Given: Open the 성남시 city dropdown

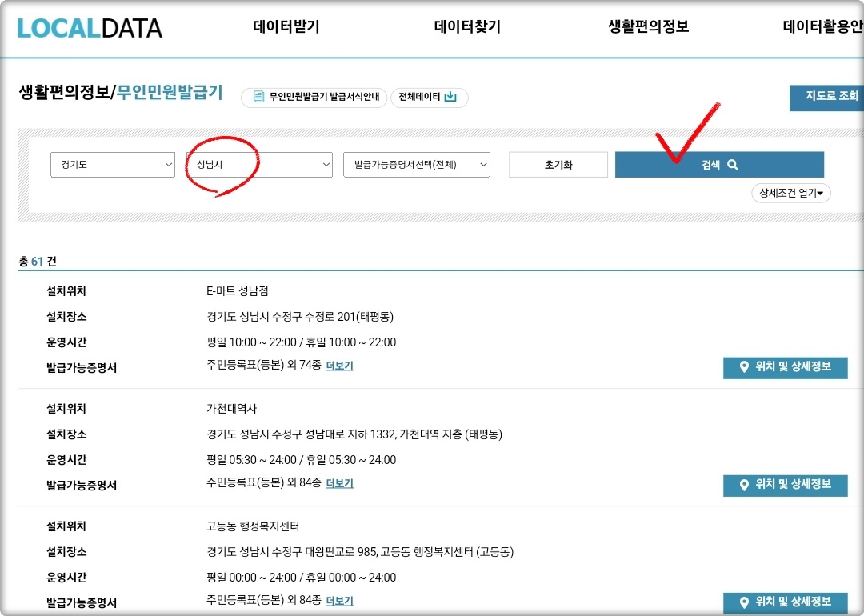Looking at the screenshot, I should point(259,165).
